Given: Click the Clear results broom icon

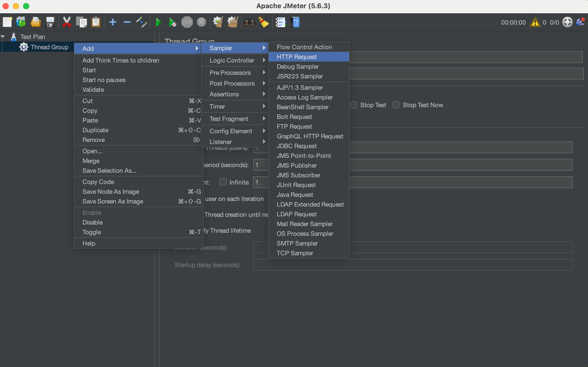Looking at the screenshot, I should [x=218, y=22].
